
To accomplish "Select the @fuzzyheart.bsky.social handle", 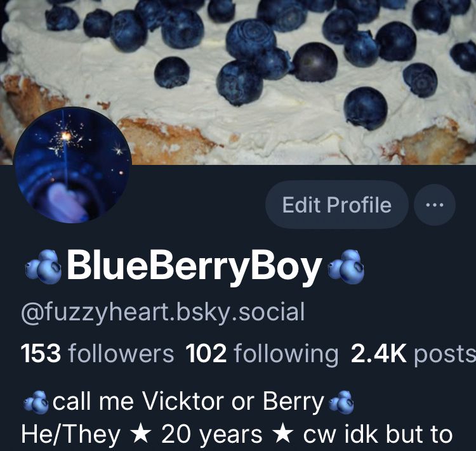I will pos(162,312).
